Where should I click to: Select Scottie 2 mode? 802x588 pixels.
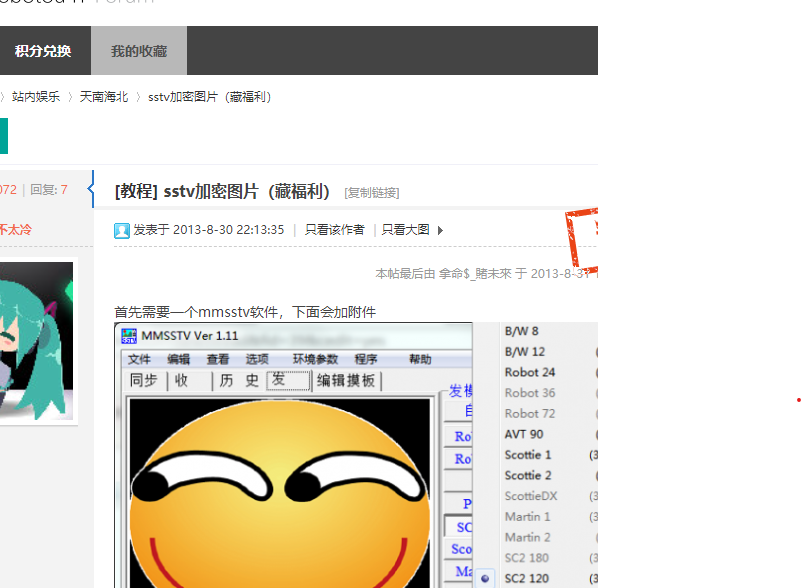coord(528,476)
